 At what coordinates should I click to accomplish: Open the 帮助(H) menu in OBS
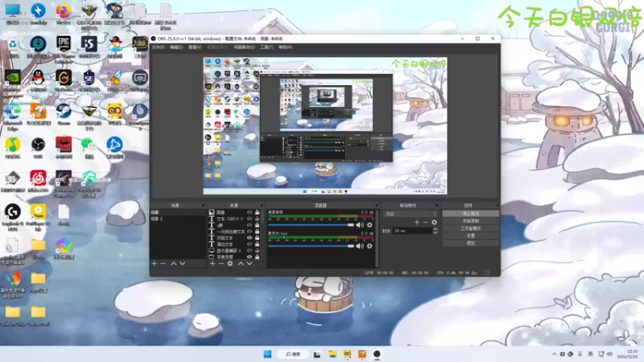[x=286, y=47]
